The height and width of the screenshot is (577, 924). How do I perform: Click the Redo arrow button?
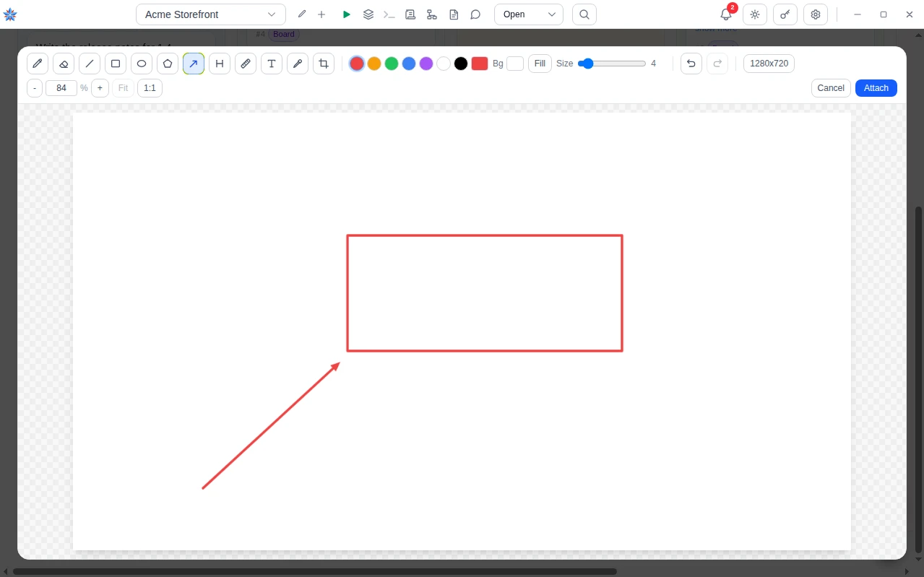[717, 64]
